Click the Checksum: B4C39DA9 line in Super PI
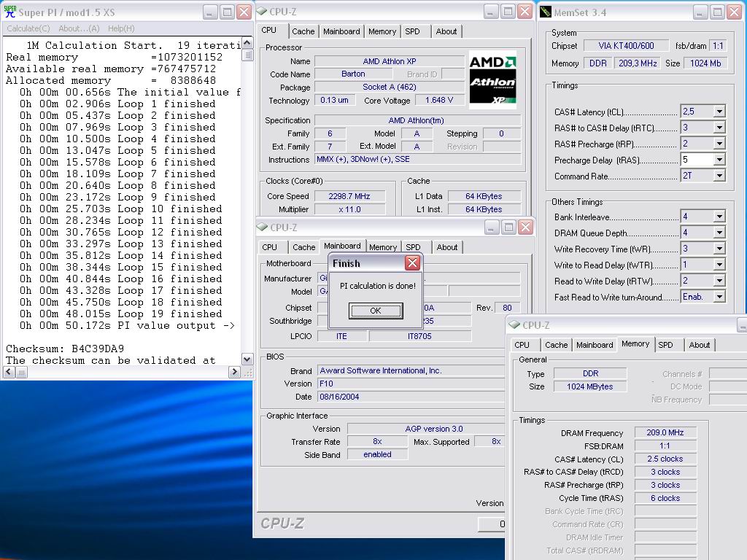 coord(65,349)
